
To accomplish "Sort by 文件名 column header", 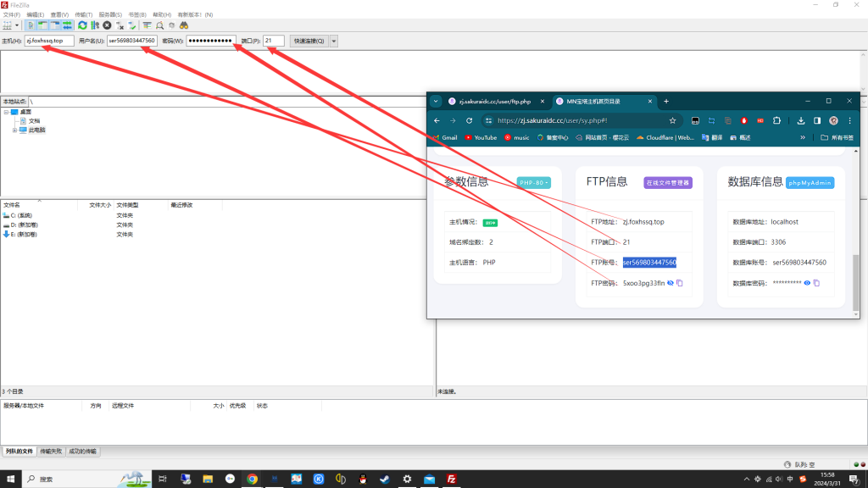I will [39, 205].
